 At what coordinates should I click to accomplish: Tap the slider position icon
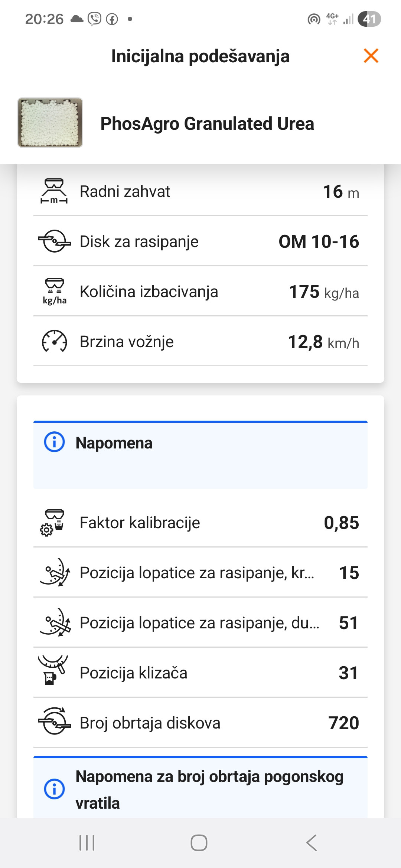[x=53, y=671]
